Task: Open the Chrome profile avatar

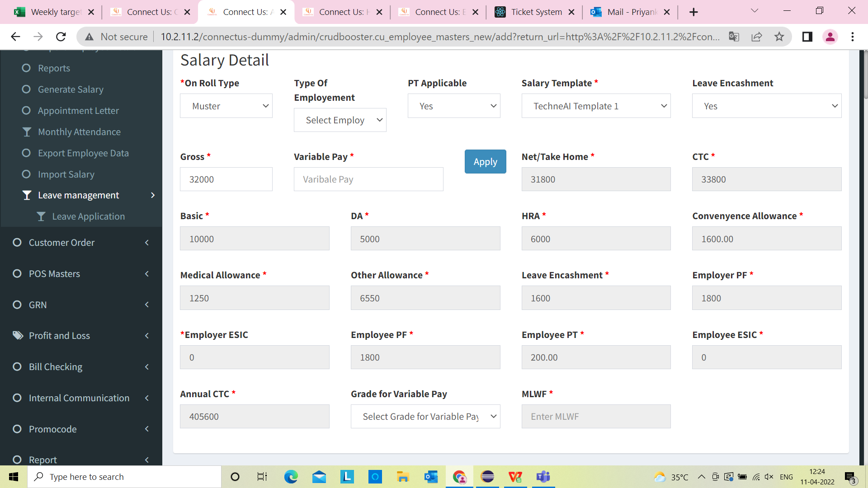Action: (830, 37)
